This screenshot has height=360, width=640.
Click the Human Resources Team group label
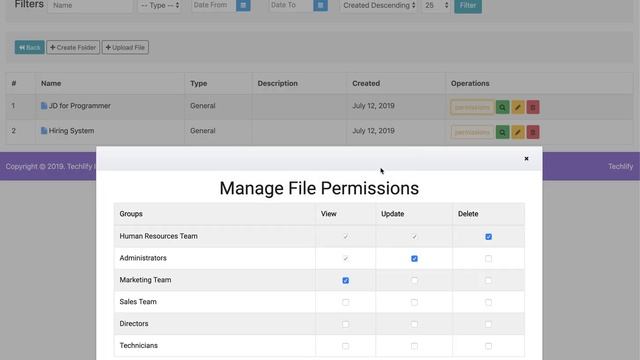coord(158,236)
